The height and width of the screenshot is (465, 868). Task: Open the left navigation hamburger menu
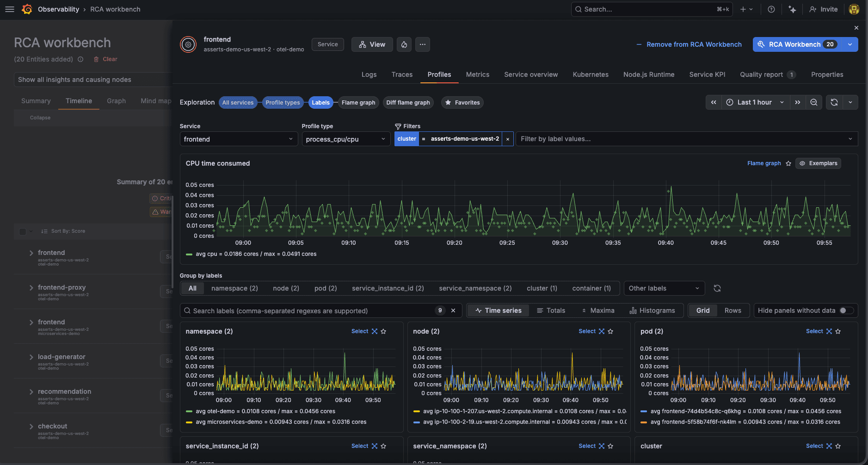point(9,9)
